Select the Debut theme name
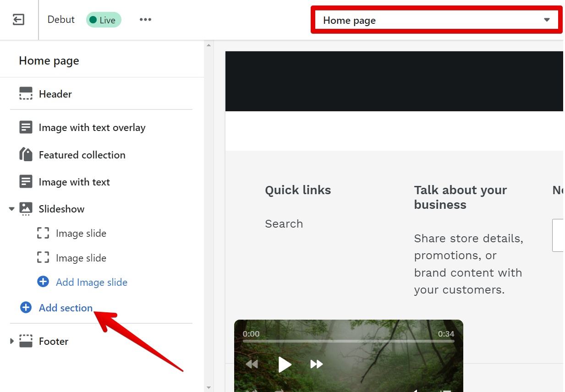 [x=60, y=19]
